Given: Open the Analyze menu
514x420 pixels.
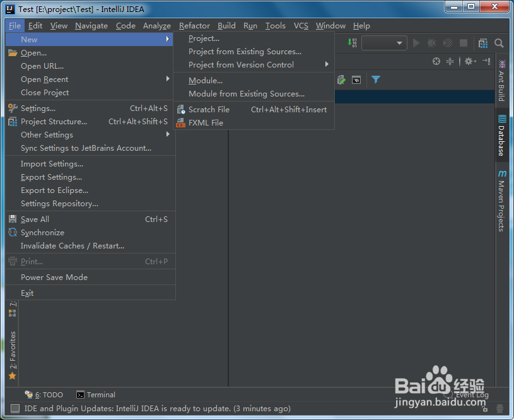Looking at the screenshot, I should (157, 26).
